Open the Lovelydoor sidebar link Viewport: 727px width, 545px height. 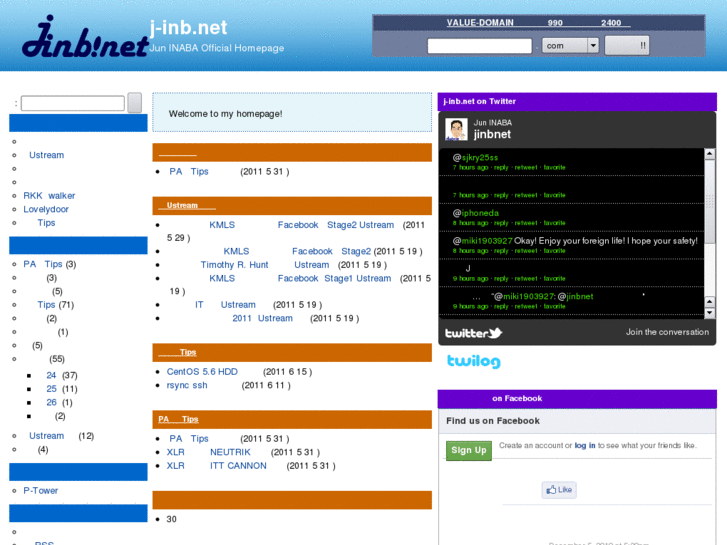pyautogui.click(x=46, y=209)
